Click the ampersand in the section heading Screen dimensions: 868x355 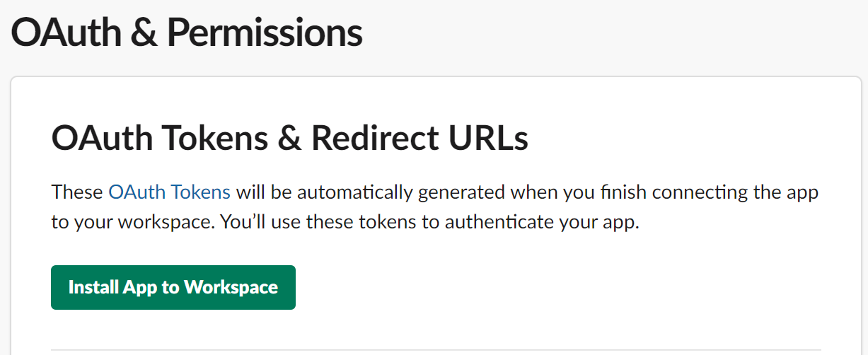[290, 139]
